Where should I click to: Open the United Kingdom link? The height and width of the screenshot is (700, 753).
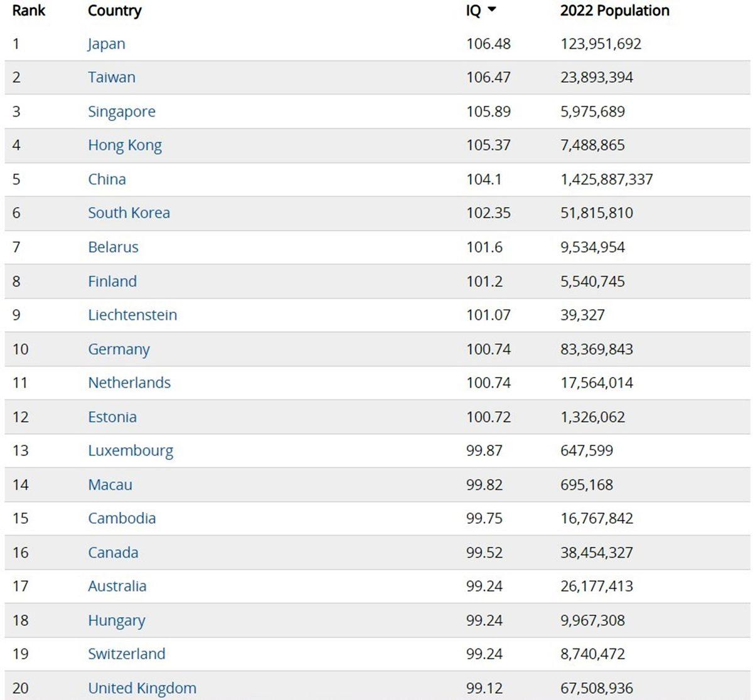pos(142,688)
